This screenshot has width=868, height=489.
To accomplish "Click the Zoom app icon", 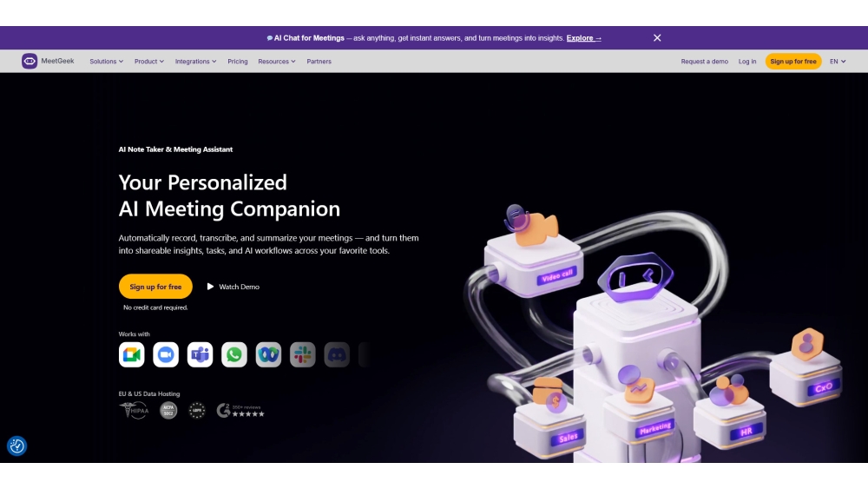I will 166,354.
